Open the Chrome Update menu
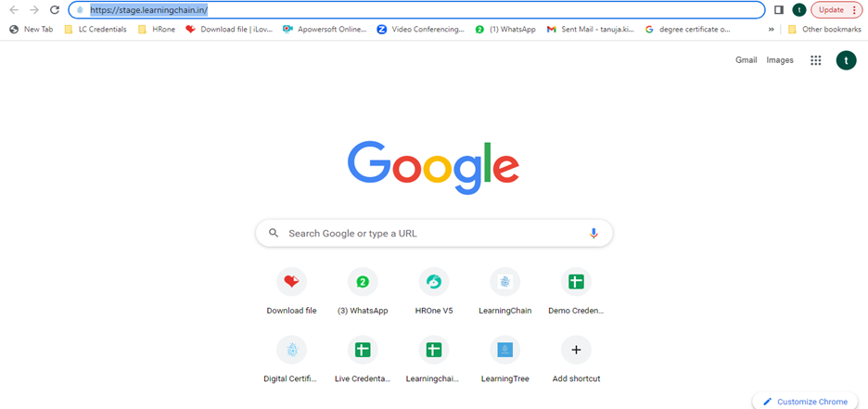The width and height of the screenshot is (868, 409). tap(836, 10)
